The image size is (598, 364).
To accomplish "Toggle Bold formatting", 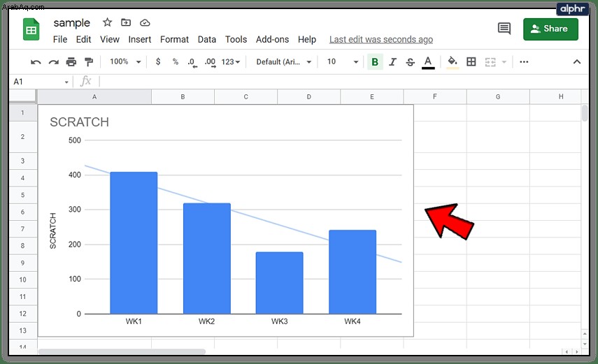I will tap(375, 61).
